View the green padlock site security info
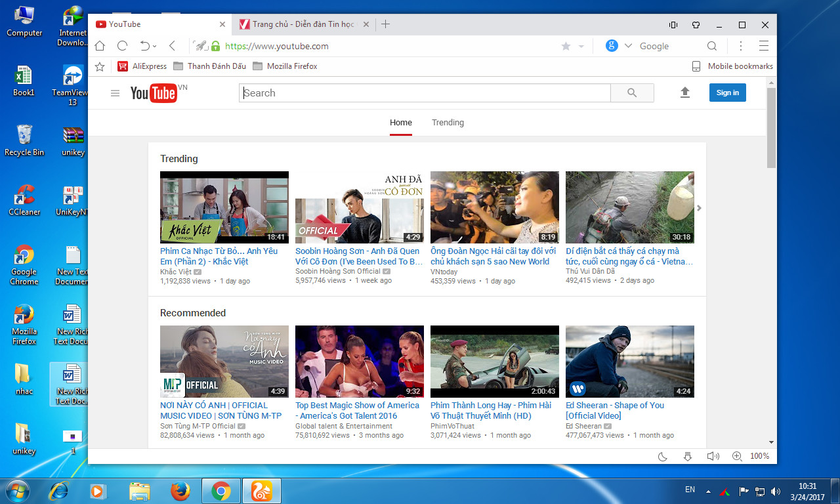This screenshot has height=504, width=840. pos(215,46)
